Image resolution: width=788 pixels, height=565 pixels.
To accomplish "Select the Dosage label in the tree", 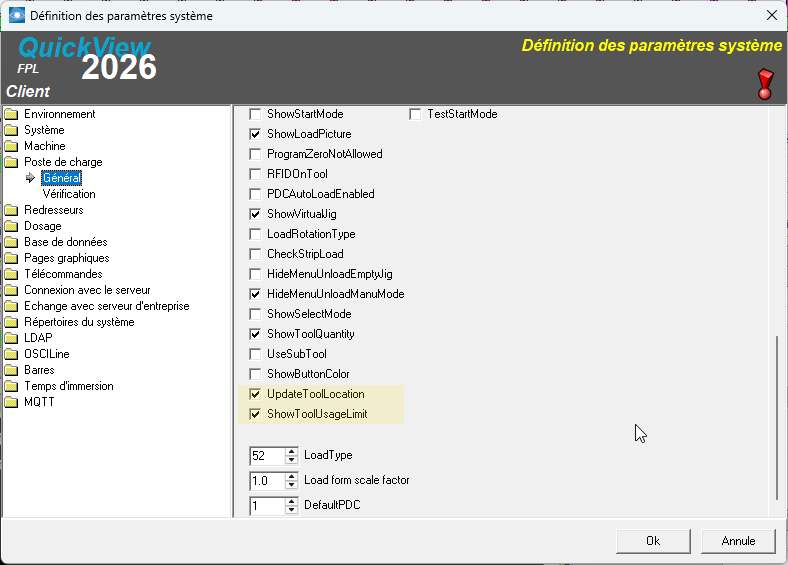I will click(x=43, y=226).
